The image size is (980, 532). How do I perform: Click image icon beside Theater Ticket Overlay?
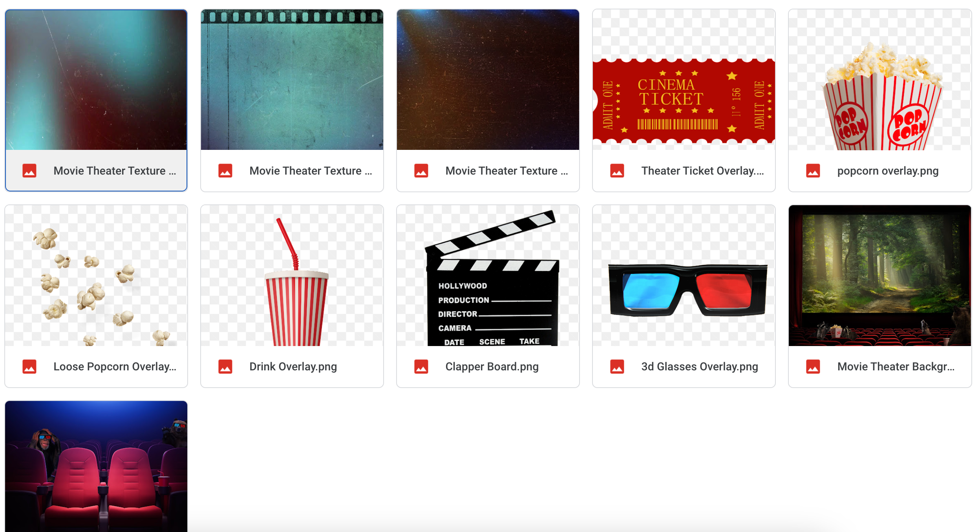617,171
